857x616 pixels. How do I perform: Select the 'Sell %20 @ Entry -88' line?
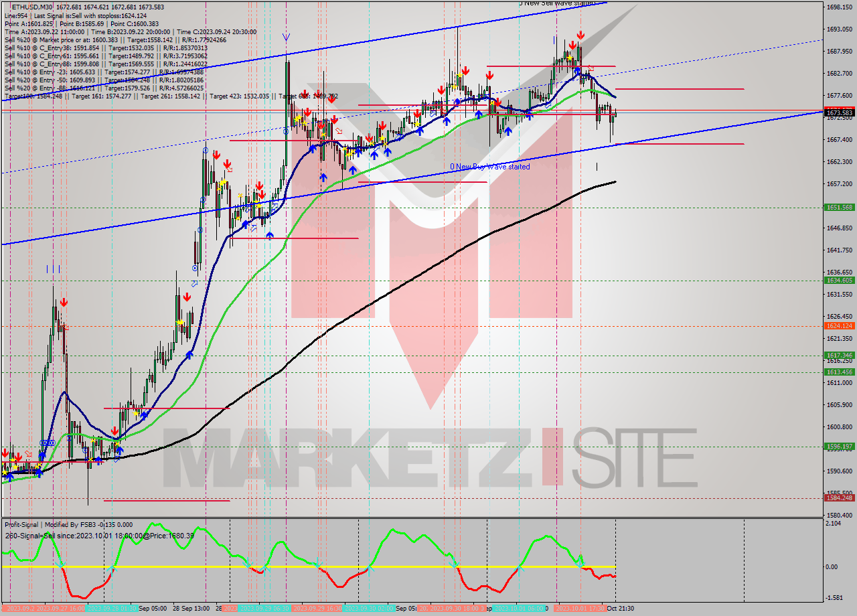(x=104, y=88)
